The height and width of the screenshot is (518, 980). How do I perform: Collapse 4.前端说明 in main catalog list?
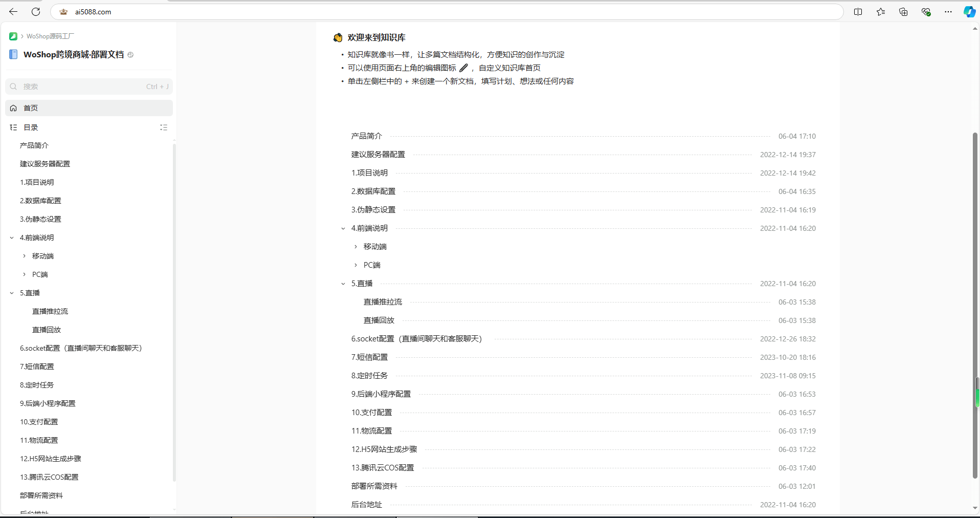tap(343, 228)
